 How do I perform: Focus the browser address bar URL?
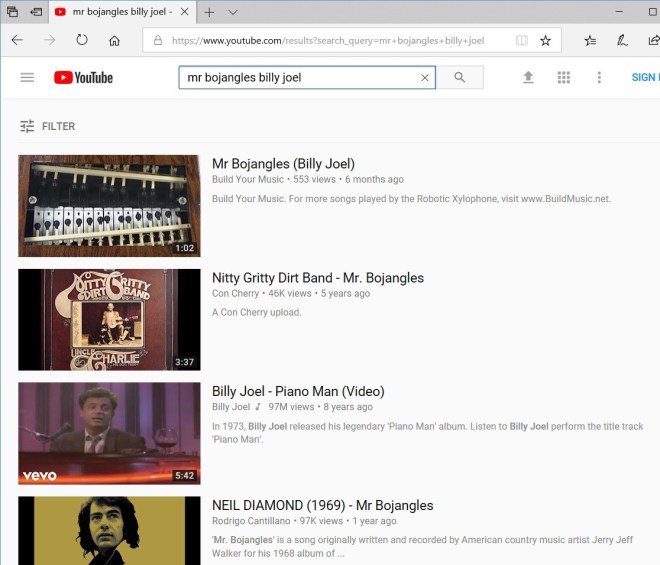pos(328,40)
